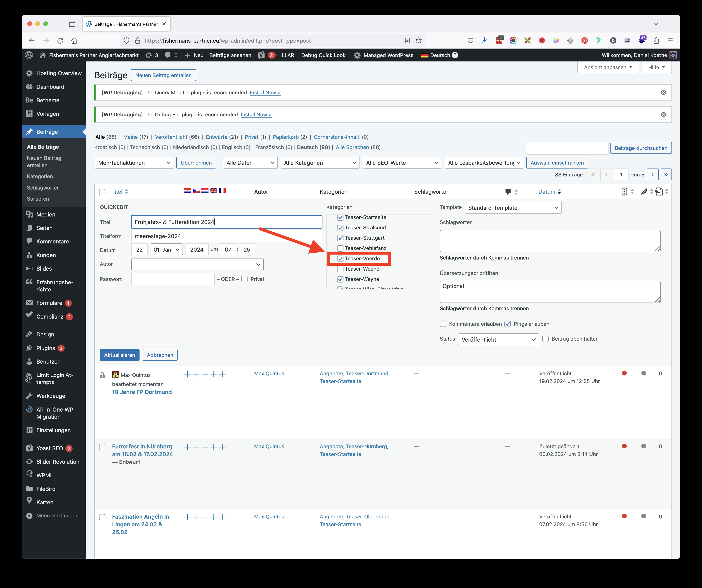Click the Aktualisieren button
This screenshot has width=702, height=588.
pyautogui.click(x=119, y=355)
